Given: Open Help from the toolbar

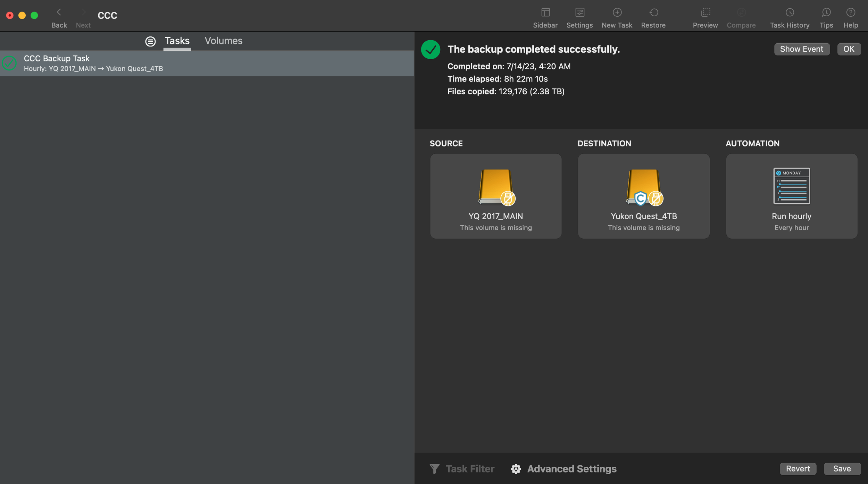Looking at the screenshot, I should [x=851, y=12].
